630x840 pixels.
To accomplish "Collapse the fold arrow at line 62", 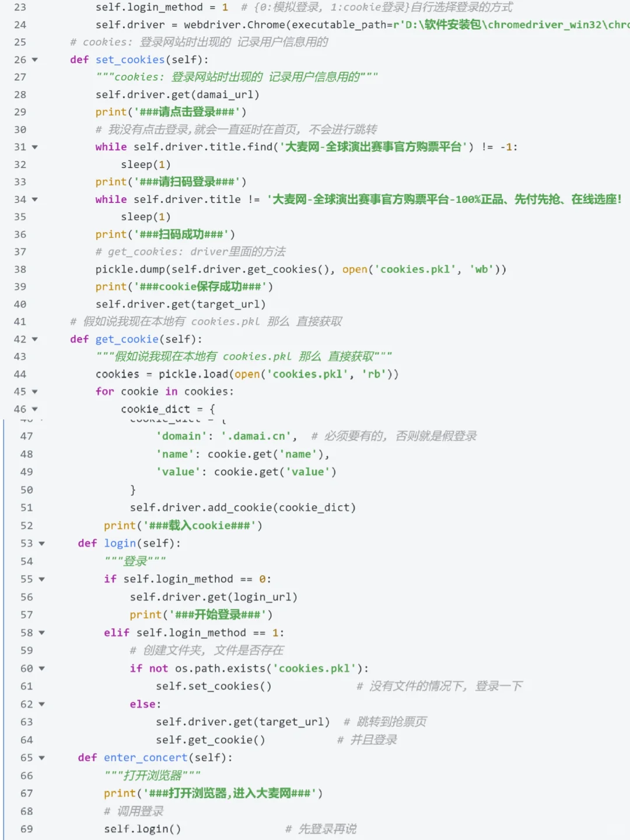I will 41,704.
